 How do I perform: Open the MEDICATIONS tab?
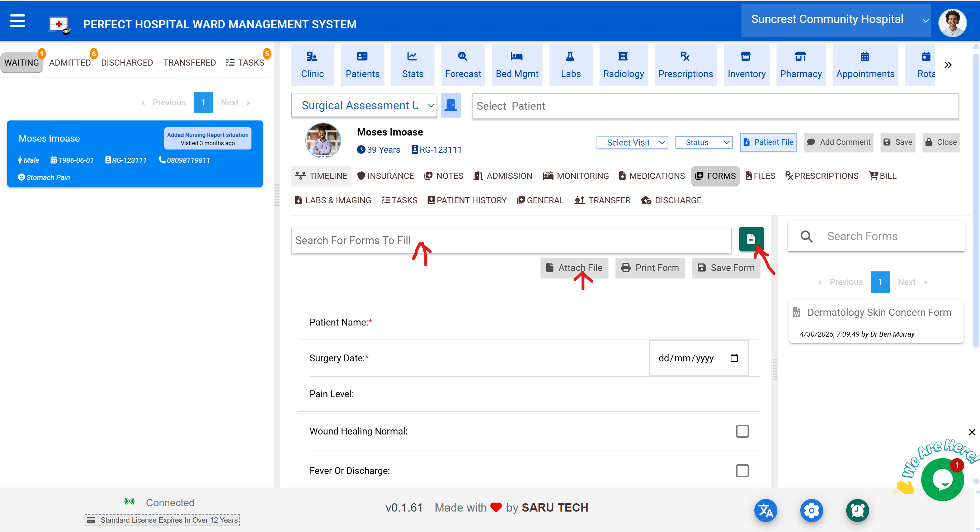coord(652,176)
